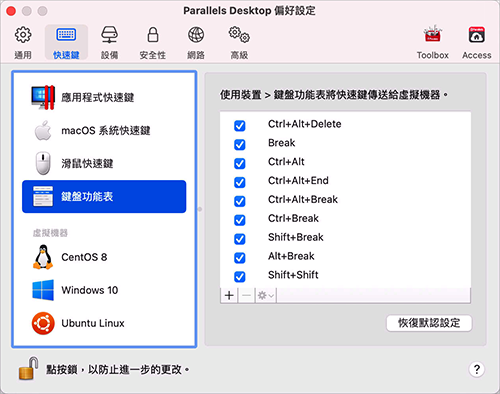Click the minus remove shortcut button
500x394 pixels.
(246, 295)
